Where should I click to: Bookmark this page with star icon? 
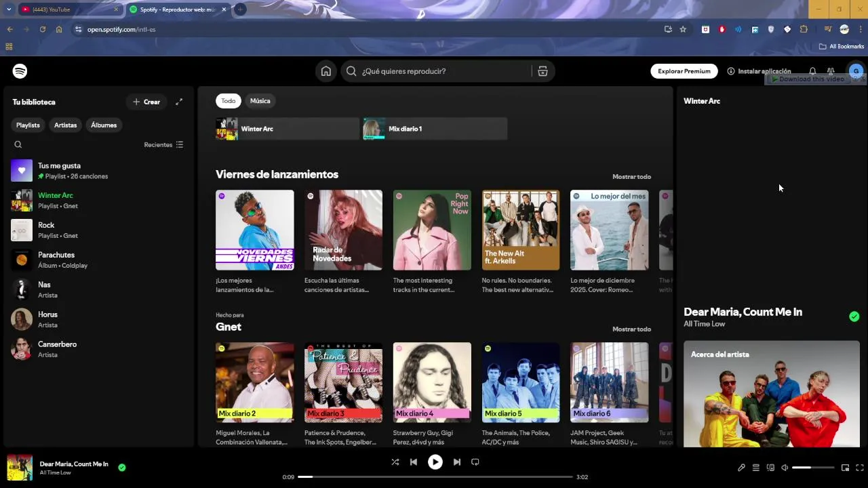click(683, 29)
